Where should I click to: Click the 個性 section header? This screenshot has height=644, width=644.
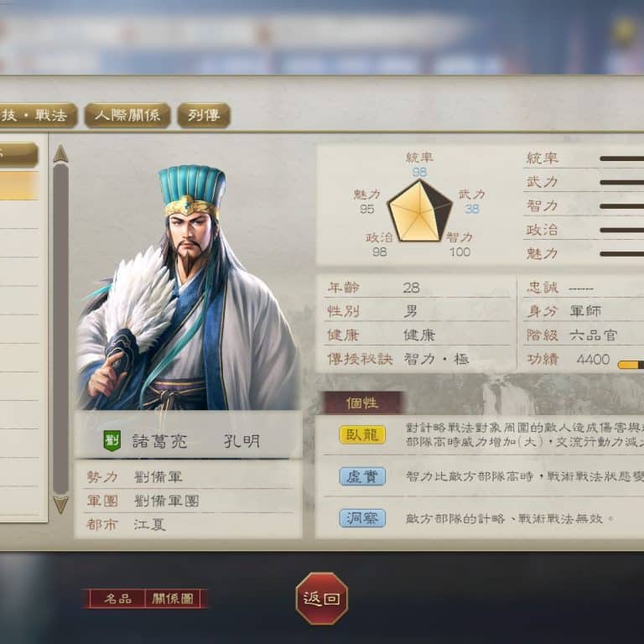point(362,402)
